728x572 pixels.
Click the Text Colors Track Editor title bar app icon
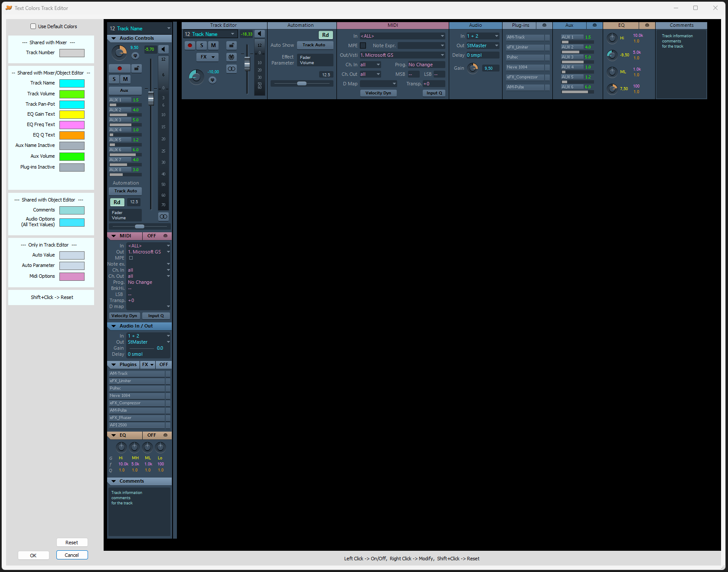pyautogui.click(x=9, y=8)
